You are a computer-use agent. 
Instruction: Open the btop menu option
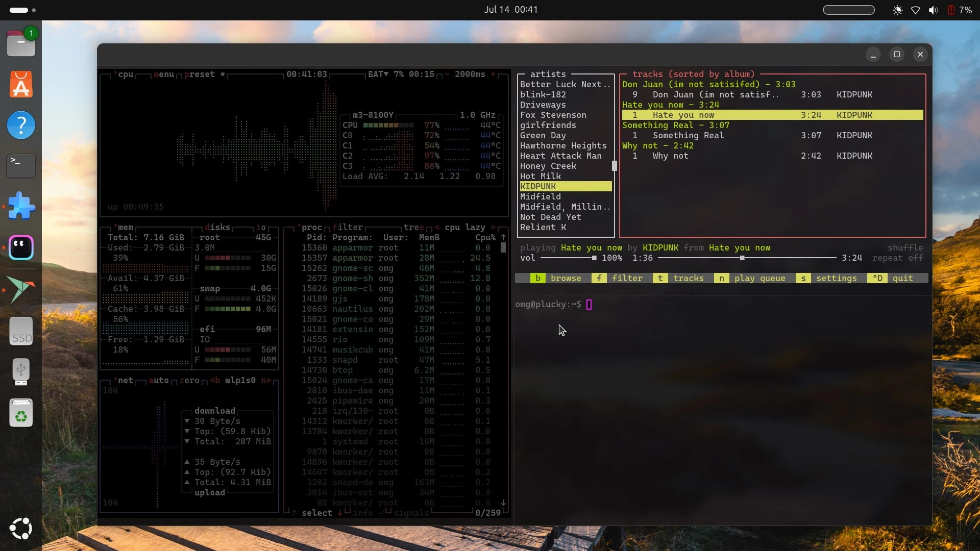(164, 74)
